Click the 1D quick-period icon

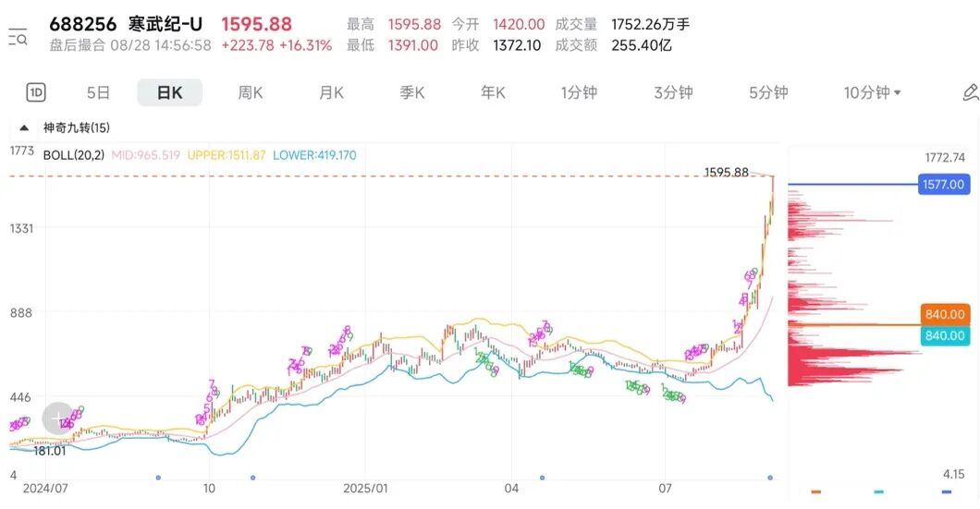point(35,91)
